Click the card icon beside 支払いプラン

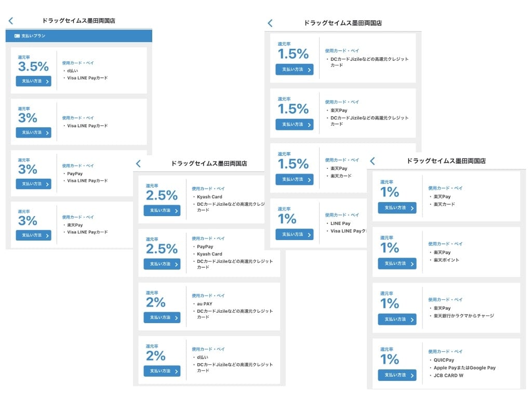pyautogui.click(x=17, y=36)
